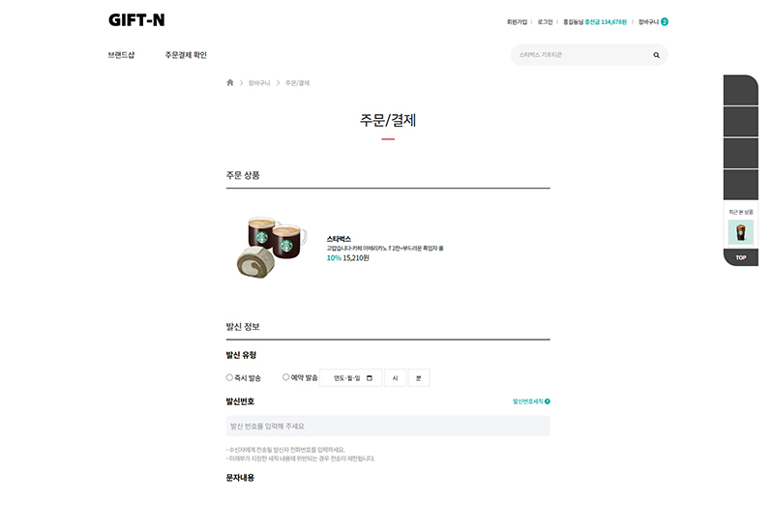Screen dimensions: 774x532
Task: Open the 시 hour selector
Action: [x=395, y=378]
